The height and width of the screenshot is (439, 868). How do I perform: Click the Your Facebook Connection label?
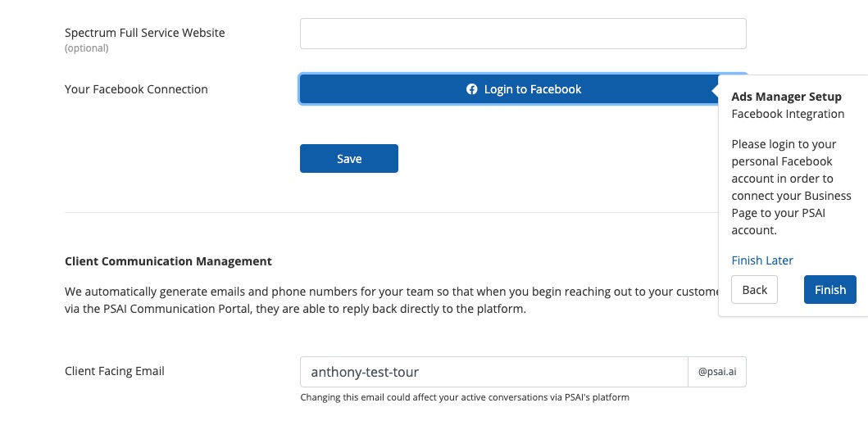coord(136,89)
